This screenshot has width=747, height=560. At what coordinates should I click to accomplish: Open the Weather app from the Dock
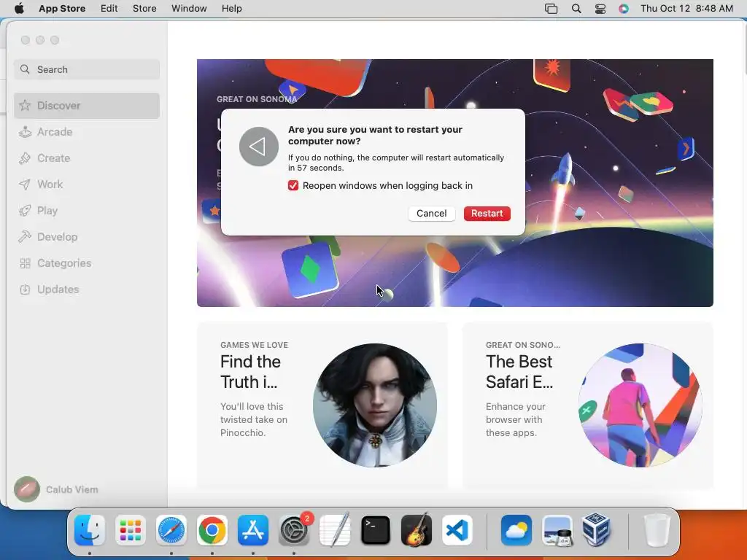tap(516, 530)
